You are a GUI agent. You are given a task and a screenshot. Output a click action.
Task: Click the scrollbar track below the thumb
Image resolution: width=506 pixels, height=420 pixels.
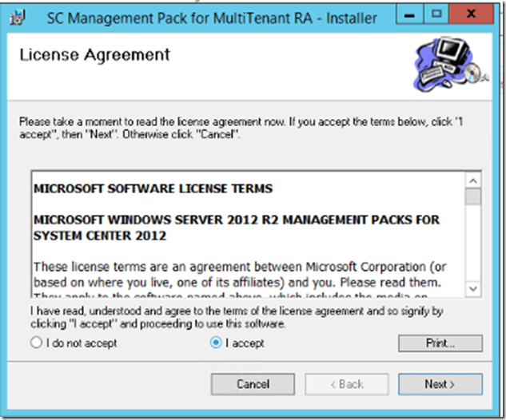coord(472,248)
